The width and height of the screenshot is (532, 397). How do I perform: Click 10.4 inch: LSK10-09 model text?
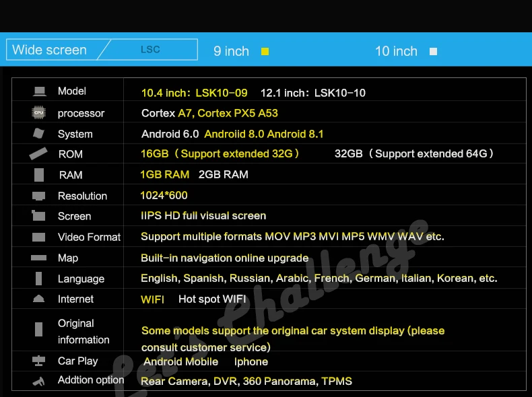(x=195, y=93)
